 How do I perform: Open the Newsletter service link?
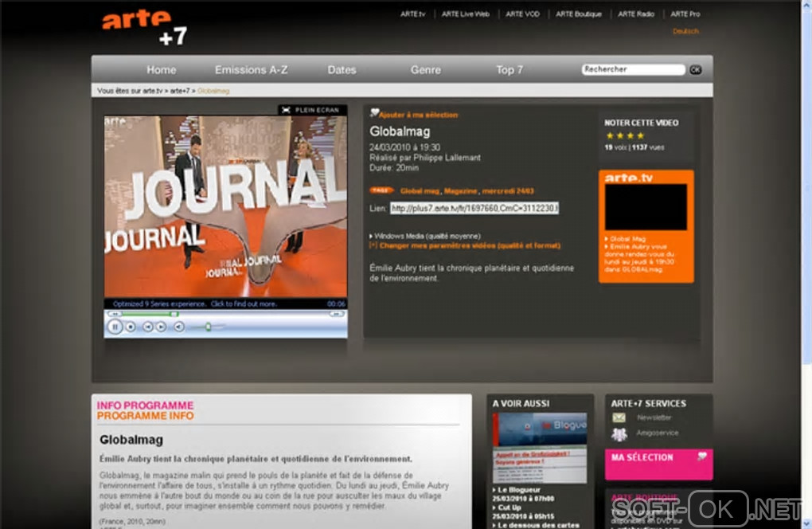point(654,417)
